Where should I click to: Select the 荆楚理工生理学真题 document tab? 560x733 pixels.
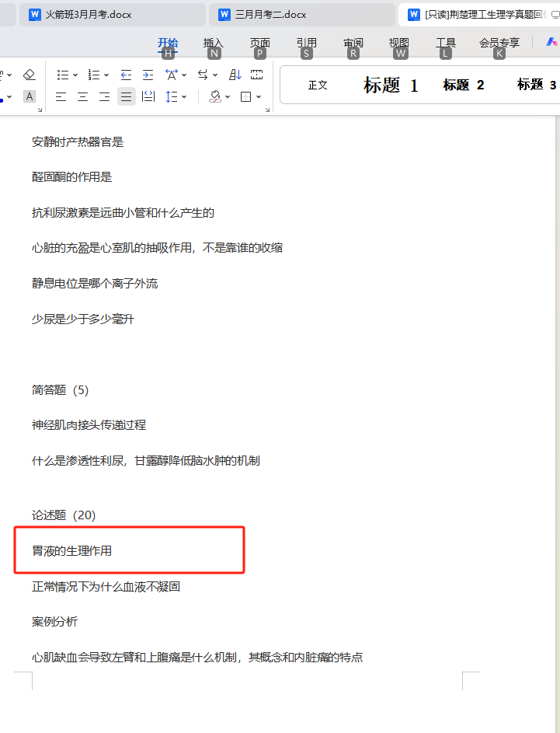479,15
